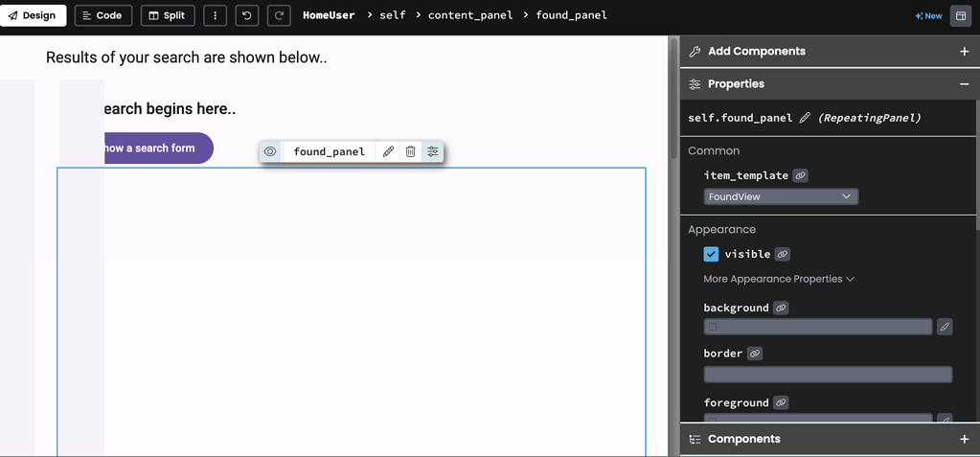Screen dimensions: 980x457
Task: Click the undo arrow icon
Action: (247, 15)
